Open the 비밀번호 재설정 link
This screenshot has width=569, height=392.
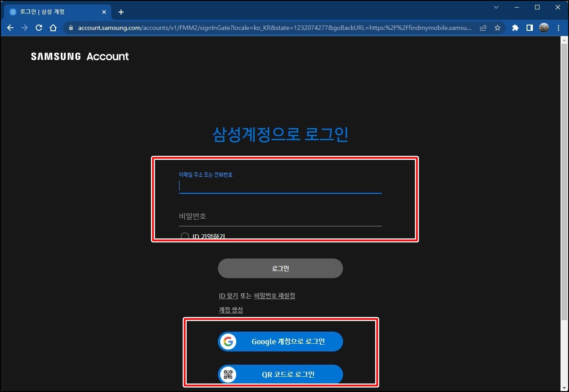(x=274, y=296)
